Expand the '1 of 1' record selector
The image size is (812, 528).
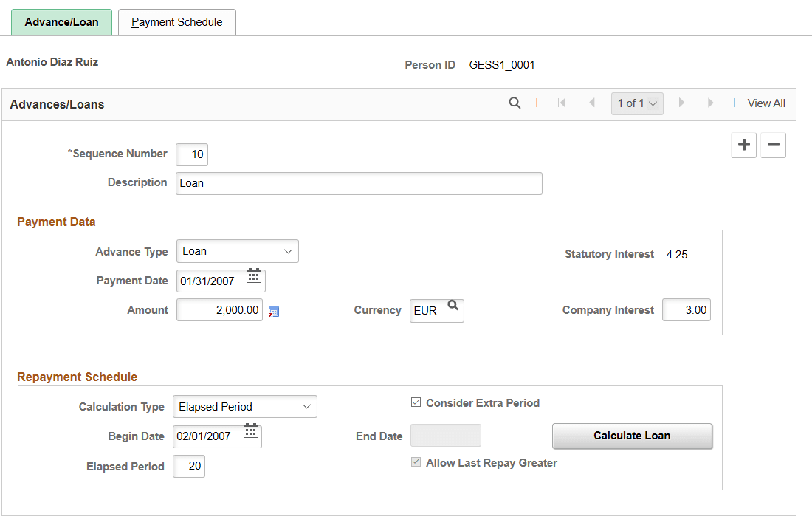[636, 103]
